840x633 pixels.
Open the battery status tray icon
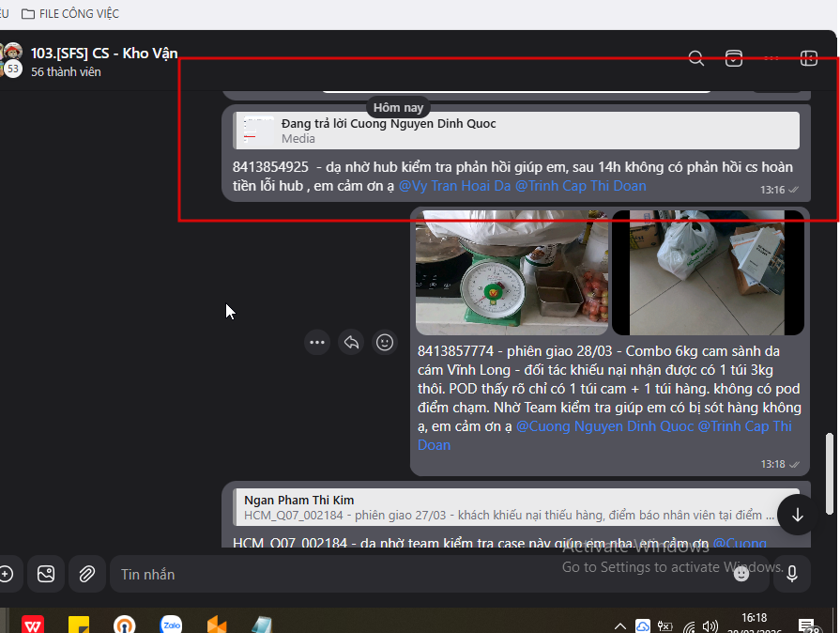point(664,626)
